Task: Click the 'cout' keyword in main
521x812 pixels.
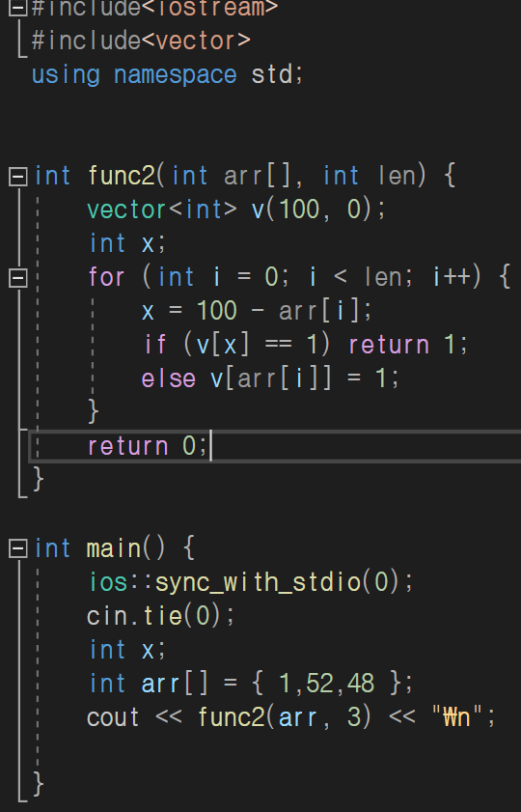Action: pos(113,717)
